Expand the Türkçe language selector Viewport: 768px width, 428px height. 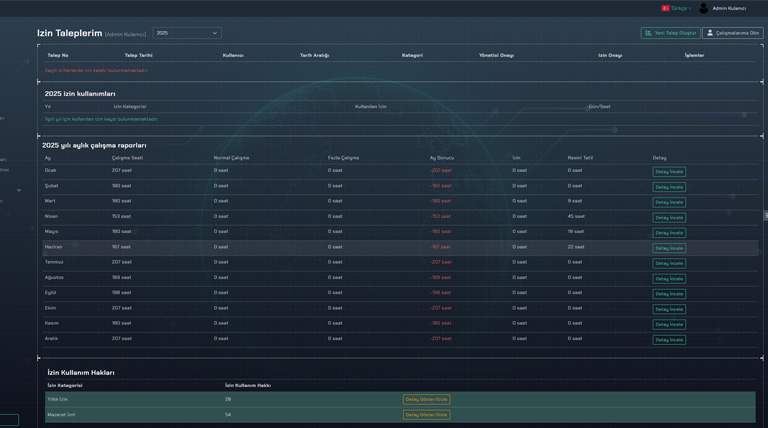pyautogui.click(x=679, y=8)
